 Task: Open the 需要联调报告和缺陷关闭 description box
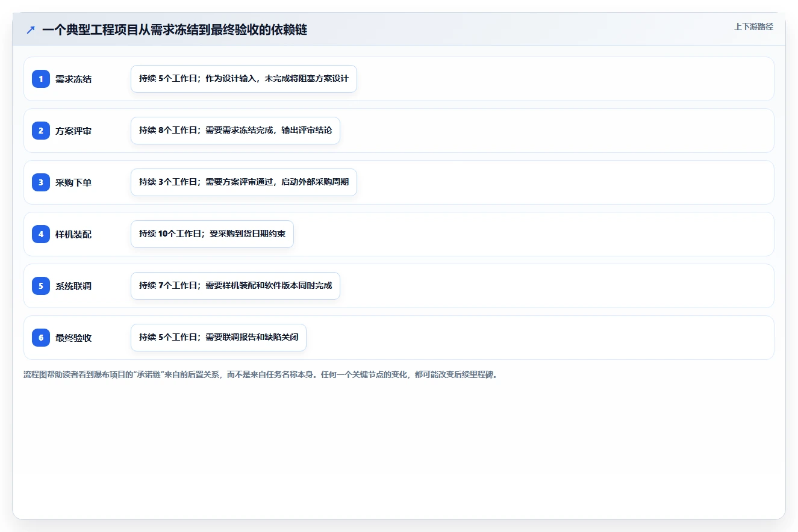tap(219, 338)
